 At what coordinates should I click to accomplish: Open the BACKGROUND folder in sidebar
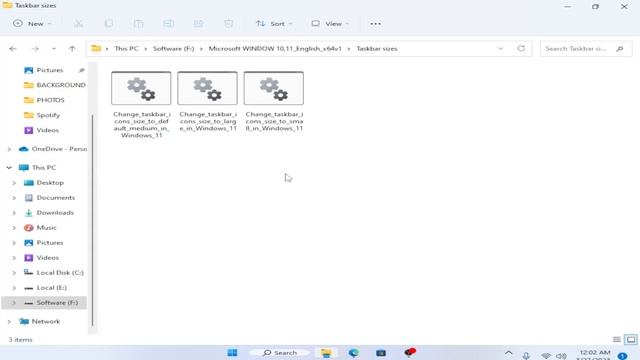55,85
